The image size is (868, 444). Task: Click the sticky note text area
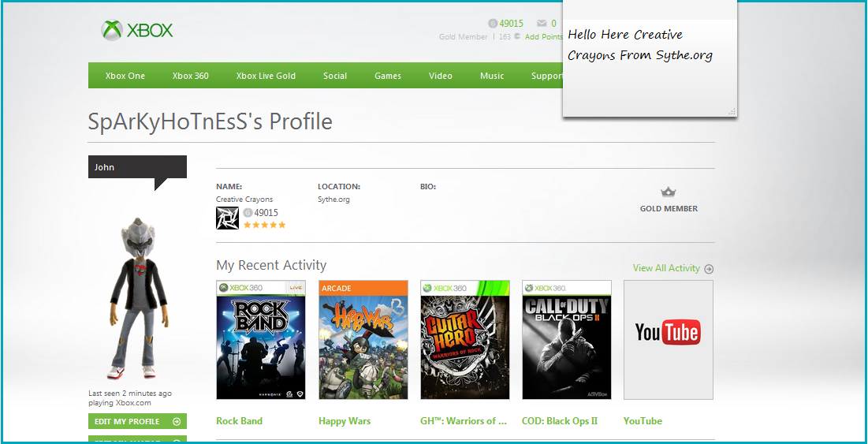(x=650, y=66)
